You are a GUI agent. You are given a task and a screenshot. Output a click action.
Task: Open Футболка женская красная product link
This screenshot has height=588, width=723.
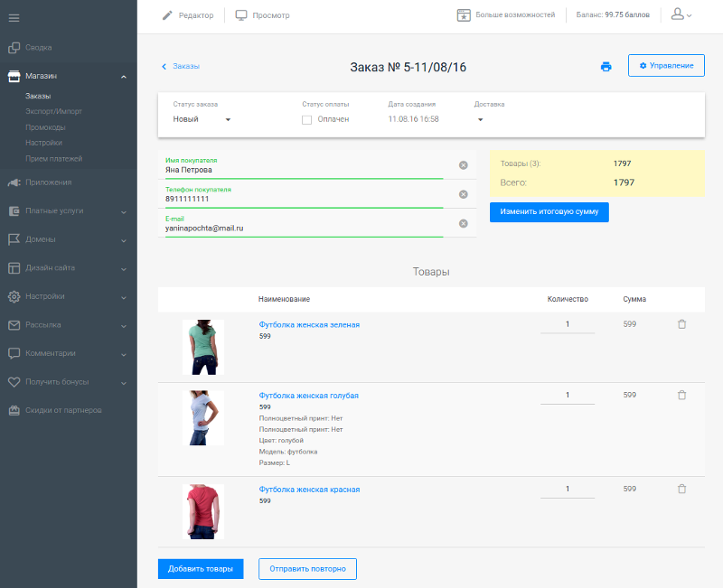(x=309, y=490)
